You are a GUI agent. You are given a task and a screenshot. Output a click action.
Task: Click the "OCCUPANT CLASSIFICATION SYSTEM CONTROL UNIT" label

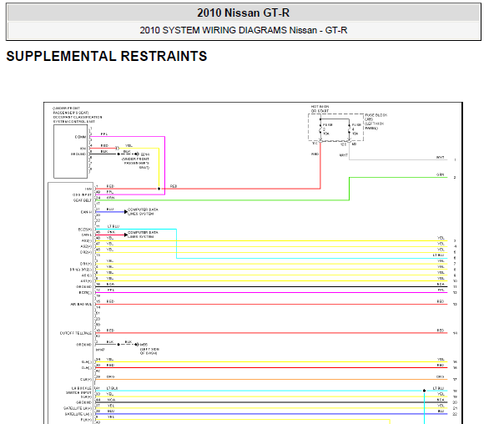click(x=78, y=119)
